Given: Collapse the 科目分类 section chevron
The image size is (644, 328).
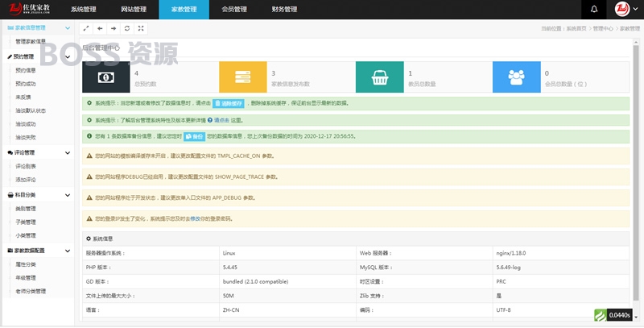Looking at the screenshot, I should (x=68, y=195).
